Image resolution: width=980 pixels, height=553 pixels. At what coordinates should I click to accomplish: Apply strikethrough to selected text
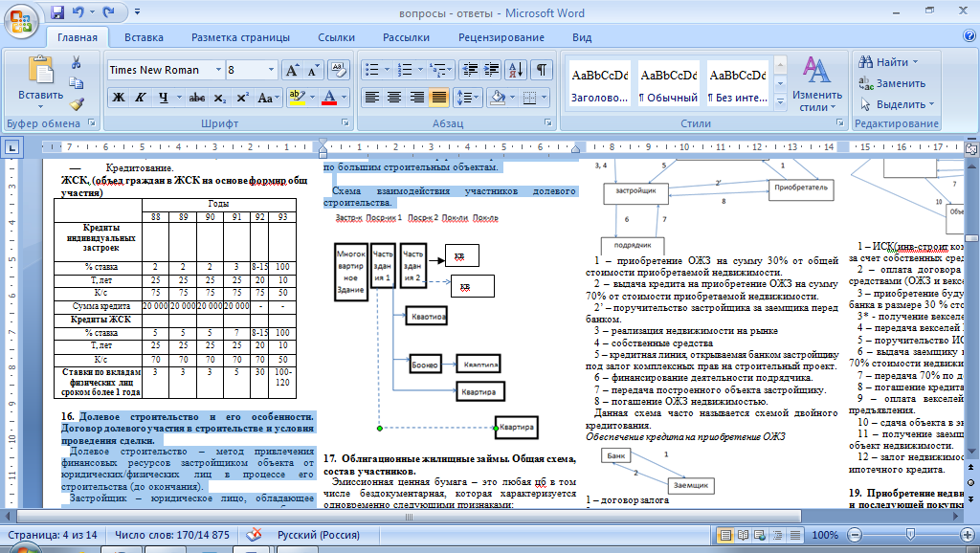(197, 98)
